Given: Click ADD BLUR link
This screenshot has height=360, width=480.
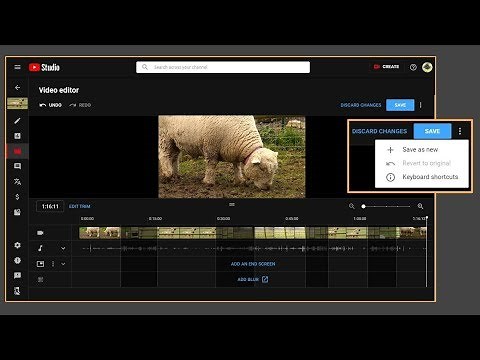Looking at the screenshot, I should pos(248,279).
